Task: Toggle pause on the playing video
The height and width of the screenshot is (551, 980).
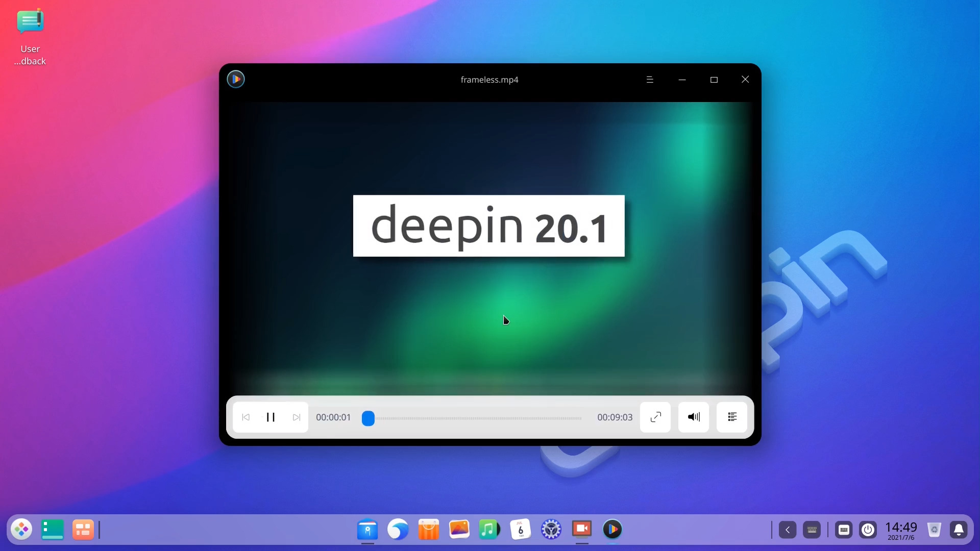Action: [x=271, y=417]
